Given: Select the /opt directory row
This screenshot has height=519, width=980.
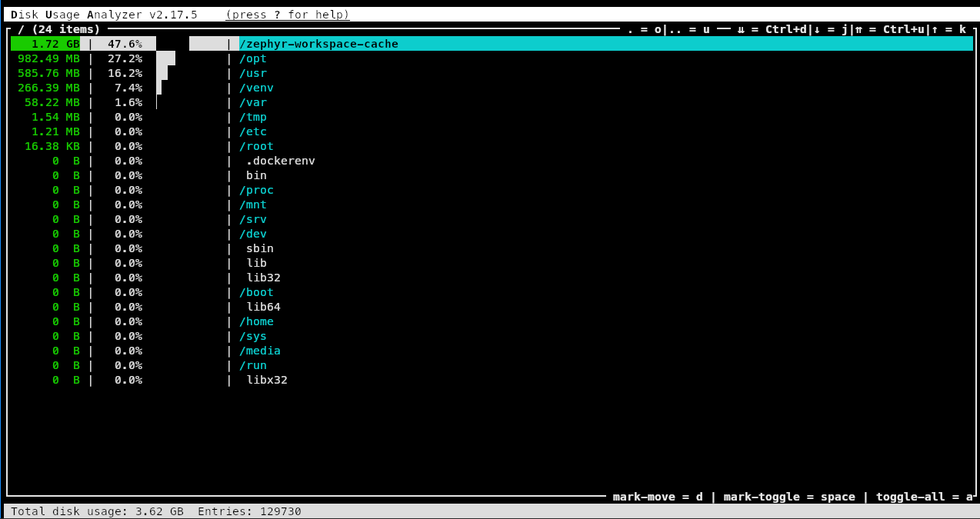Looking at the screenshot, I should pyautogui.click(x=253, y=58).
